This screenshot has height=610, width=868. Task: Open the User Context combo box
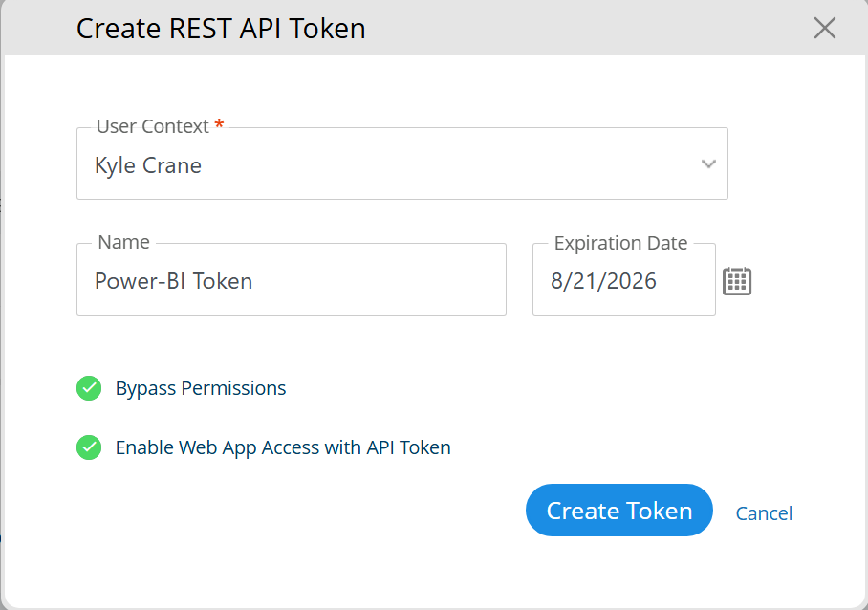(x=401, y=163)
